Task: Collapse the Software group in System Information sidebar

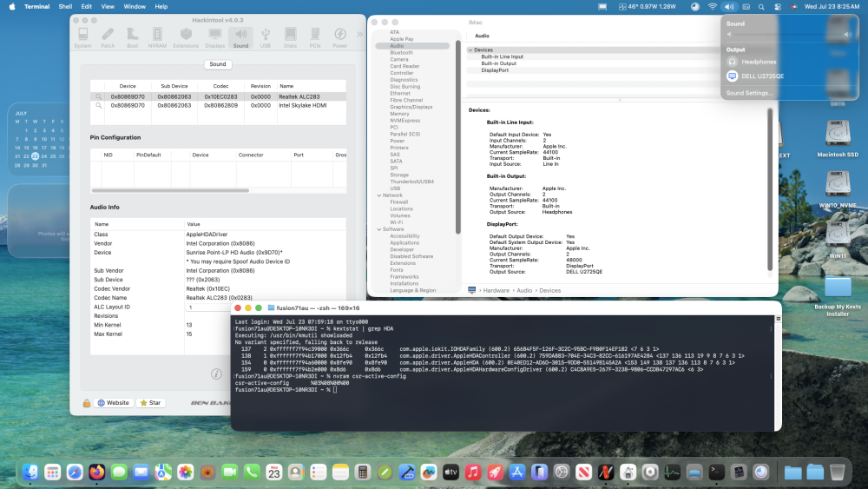Action: coord(379,229)
